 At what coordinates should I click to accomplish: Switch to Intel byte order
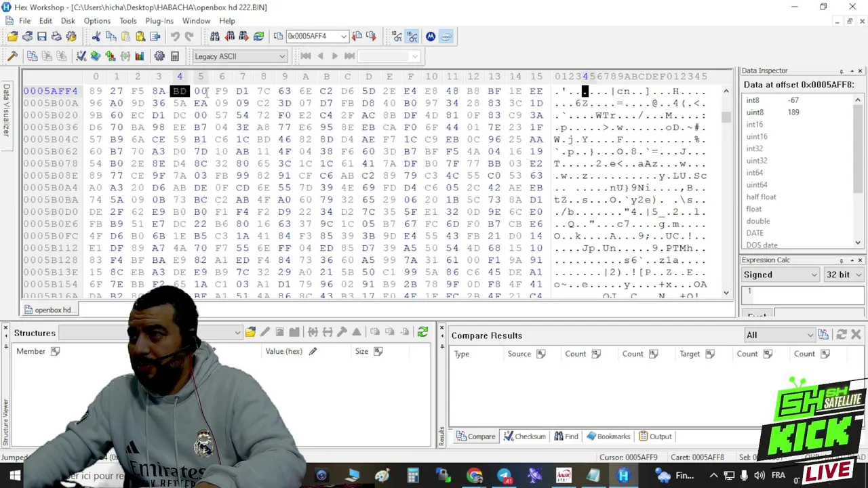pos(446,37)
